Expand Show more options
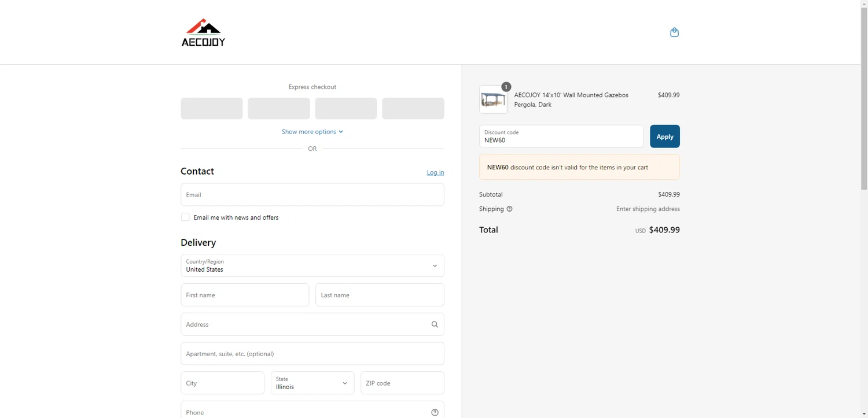 tap(312, 132)
